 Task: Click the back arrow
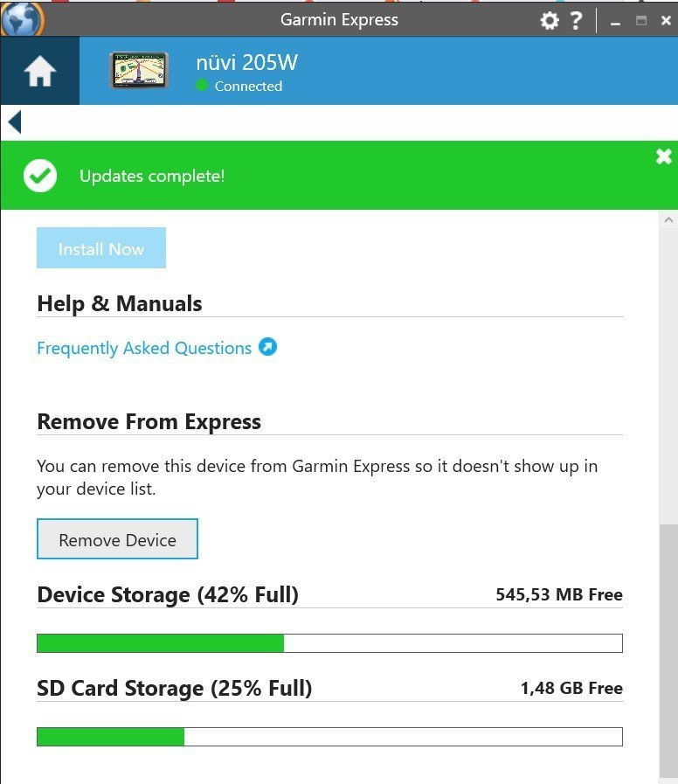pos(14,122)
